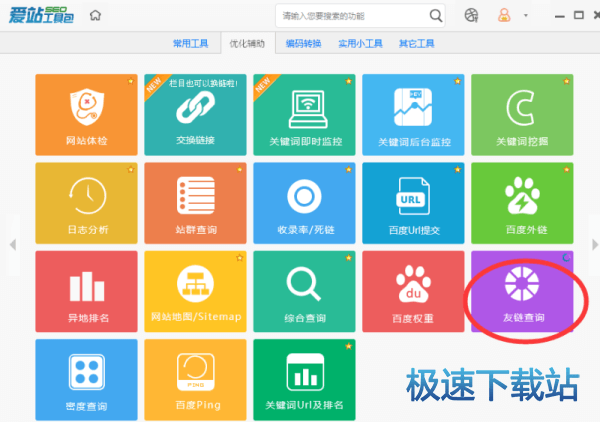Open 关键词Url及排名 tile
Image resolution: width=600 pixels, height=422 pixels.
[x=304, y=380]
